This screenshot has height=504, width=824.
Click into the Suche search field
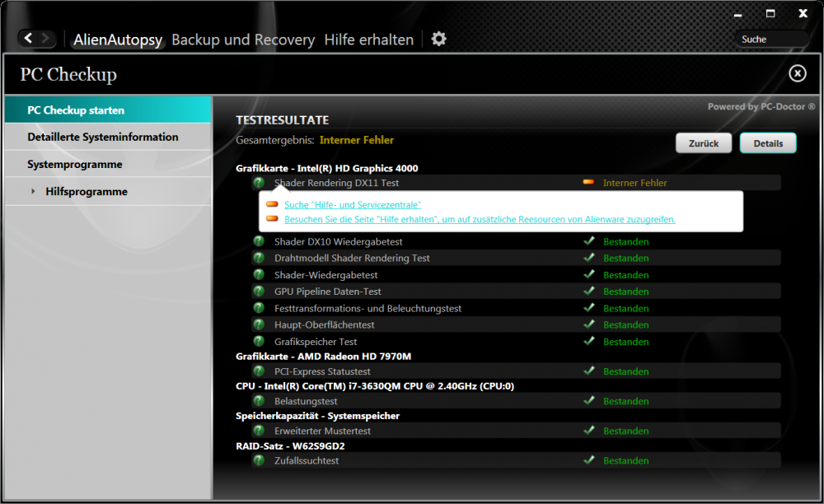pos(771,39)
